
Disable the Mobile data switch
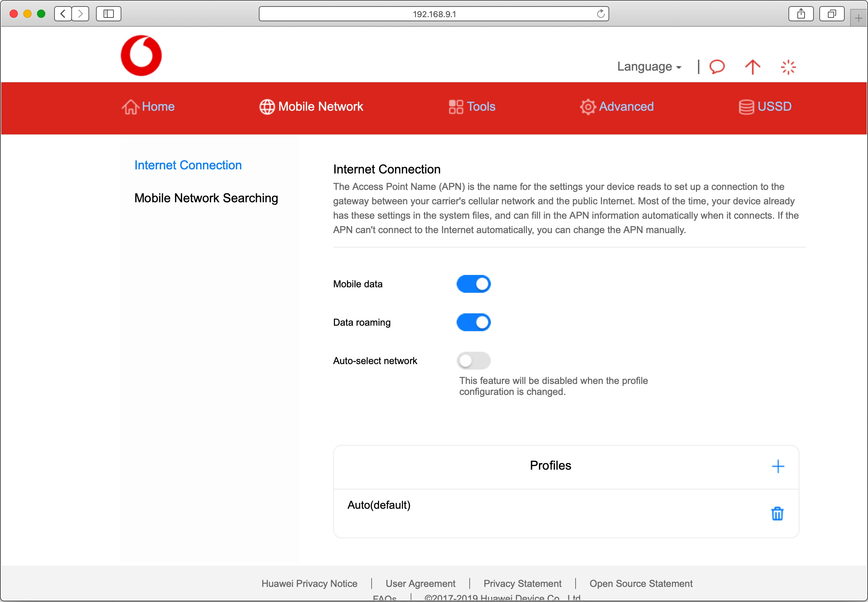point(473,284)
